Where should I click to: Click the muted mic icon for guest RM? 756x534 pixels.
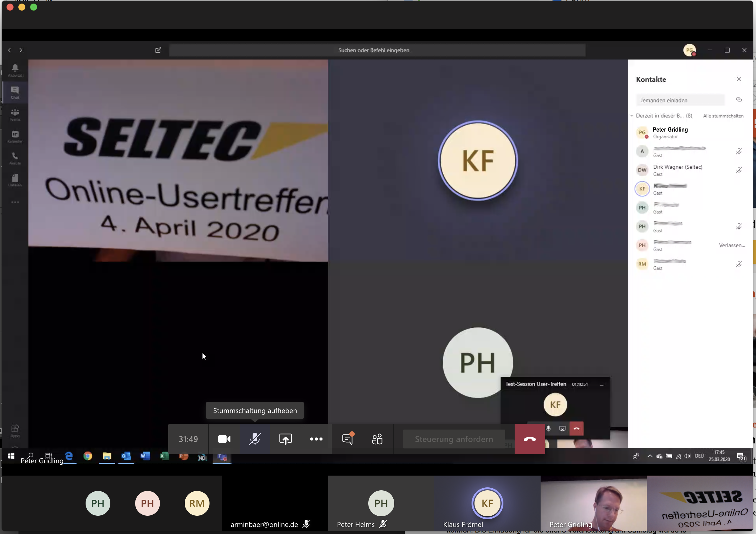739,264
